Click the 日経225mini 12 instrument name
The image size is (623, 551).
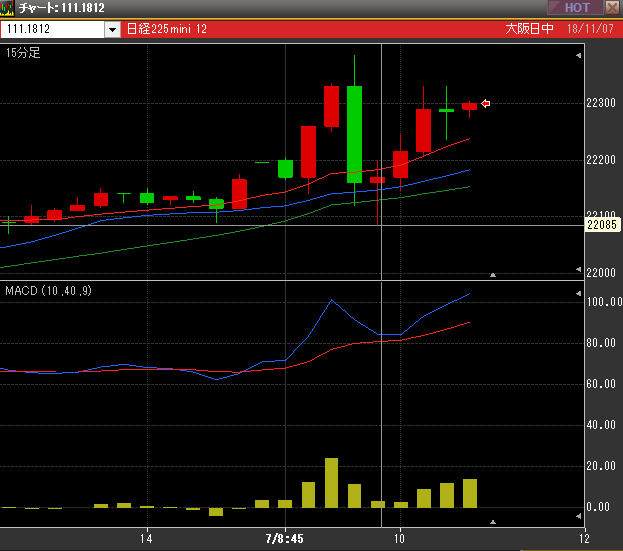(x=167, y=29)
